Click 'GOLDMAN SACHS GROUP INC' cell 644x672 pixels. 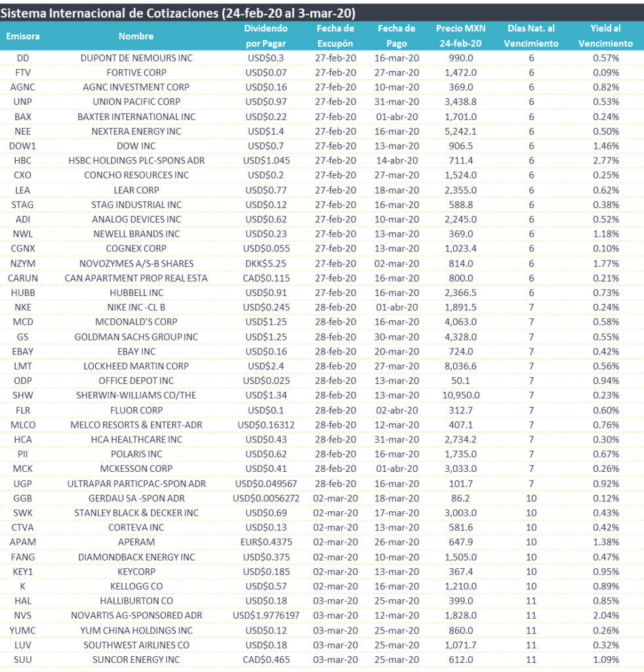click(136, 337)
